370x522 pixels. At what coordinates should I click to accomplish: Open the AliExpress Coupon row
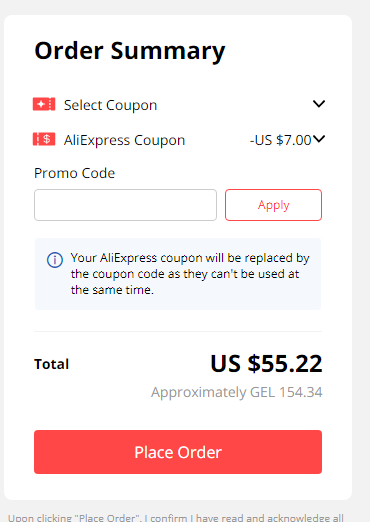(x=179, y=140)
